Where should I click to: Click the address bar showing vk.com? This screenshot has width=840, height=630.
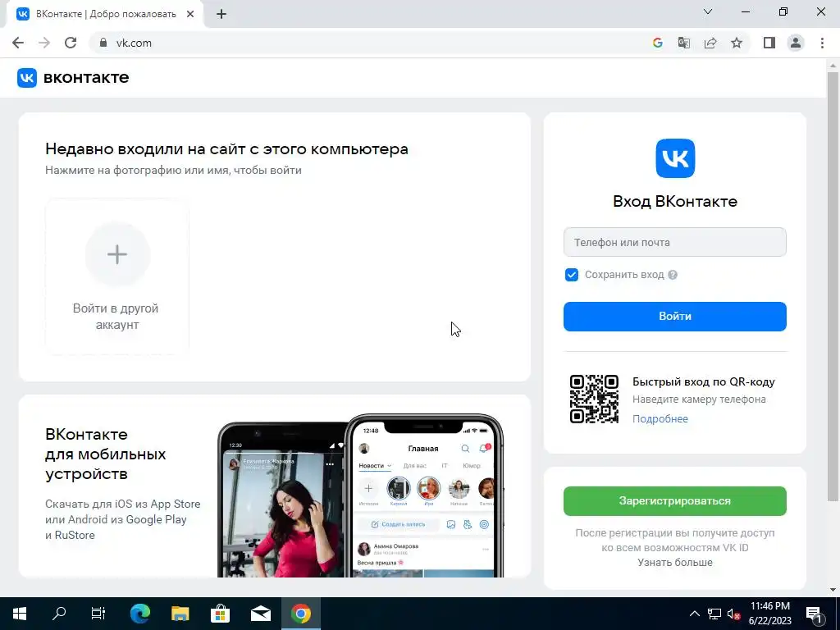tap(370, 43)
